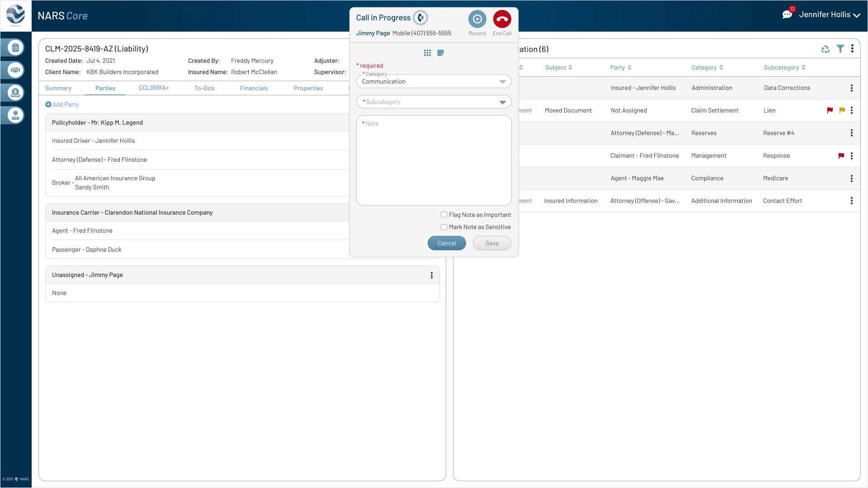This screenshot has width=868, height=488.
Task: Open the Category dropdown showing Communication
Action: click(x=502, y=81)
